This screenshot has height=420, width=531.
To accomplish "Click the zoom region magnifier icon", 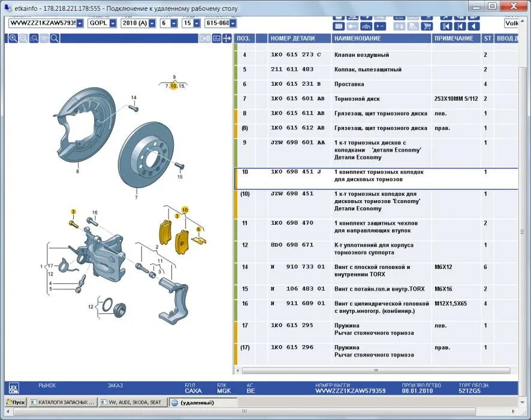I will [34, 38].
